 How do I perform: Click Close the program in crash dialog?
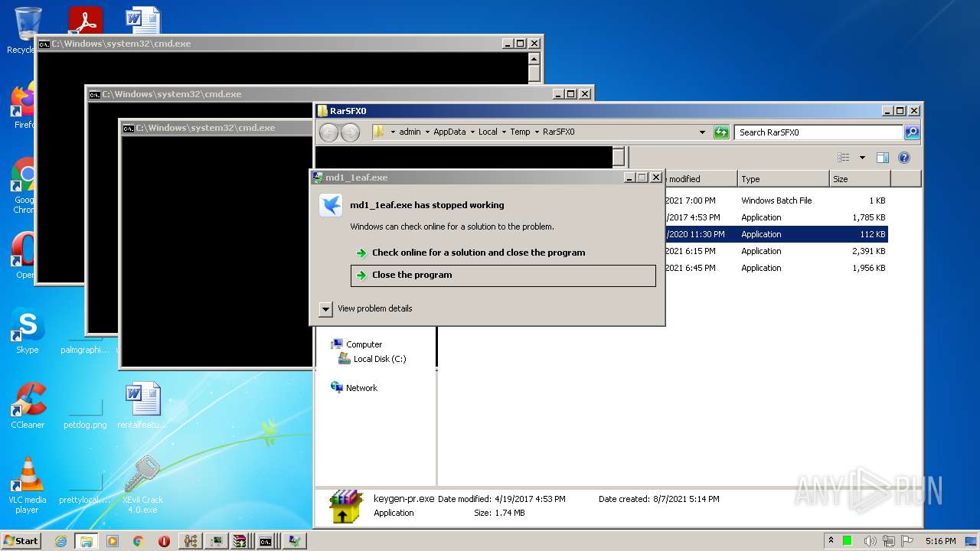click(x=503, y=275)
